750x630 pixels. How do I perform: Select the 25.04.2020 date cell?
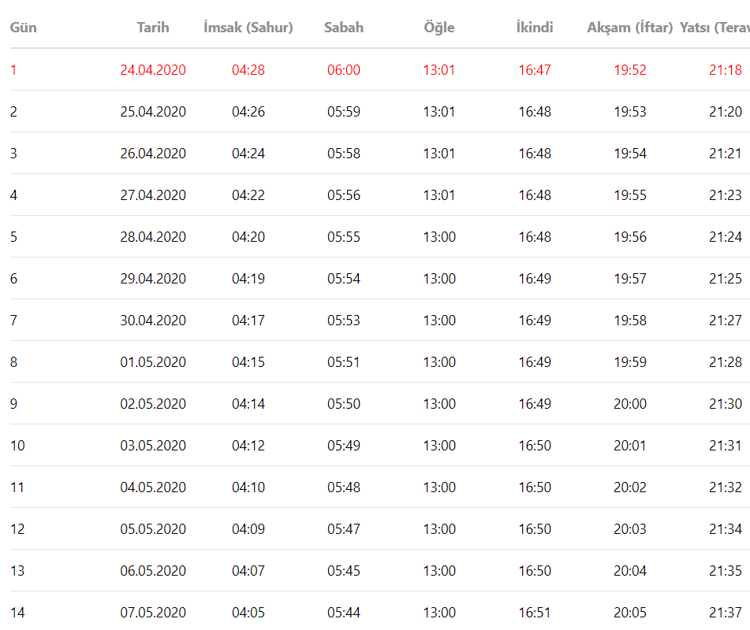153,112
